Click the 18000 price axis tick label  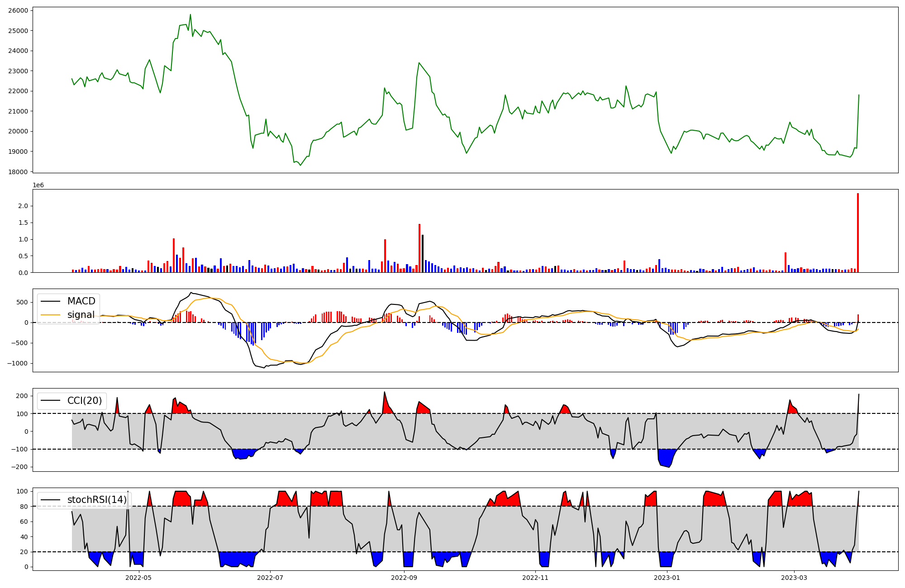point(18,172)
